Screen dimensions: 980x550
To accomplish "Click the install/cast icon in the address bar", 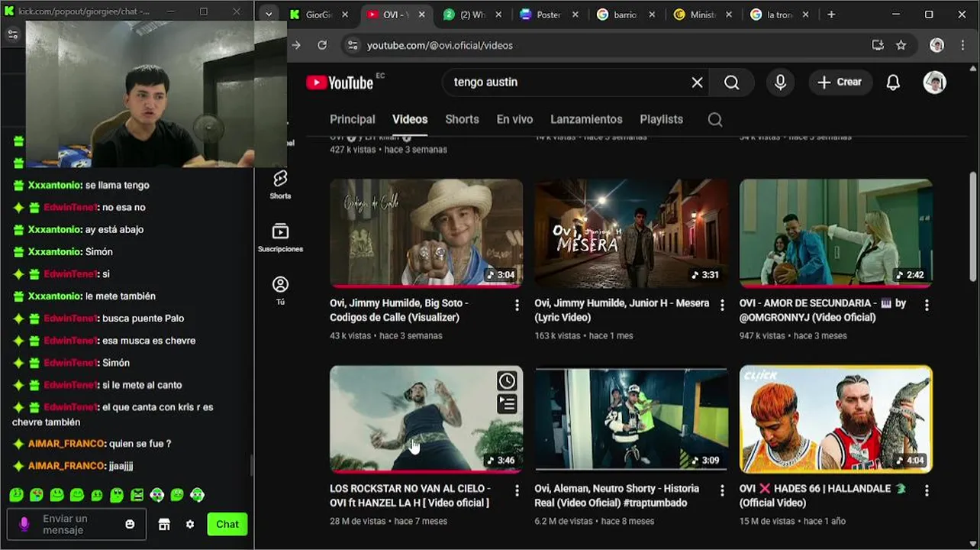I will (878, 45).
